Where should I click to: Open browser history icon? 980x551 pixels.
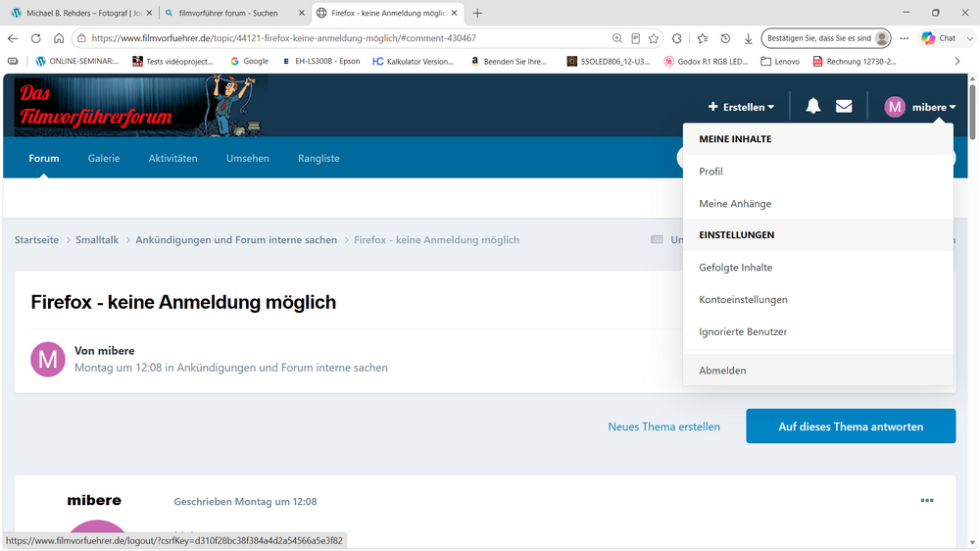point(725,38)
